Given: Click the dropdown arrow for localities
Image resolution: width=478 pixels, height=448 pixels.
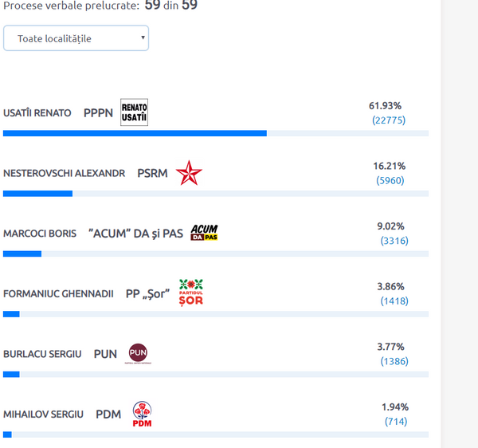Looking at the screenshot, I should [143, 37].
